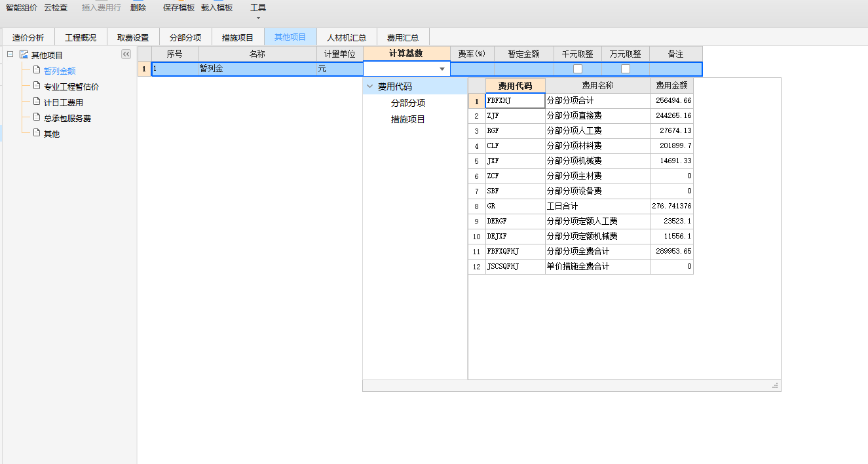Click the document icon beside 计日工费用
The image size is (868, 464).
coord(37,102)
